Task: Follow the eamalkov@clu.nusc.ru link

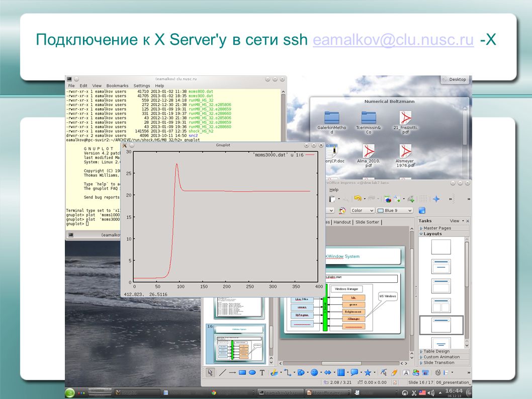Action: click(393, 40)
